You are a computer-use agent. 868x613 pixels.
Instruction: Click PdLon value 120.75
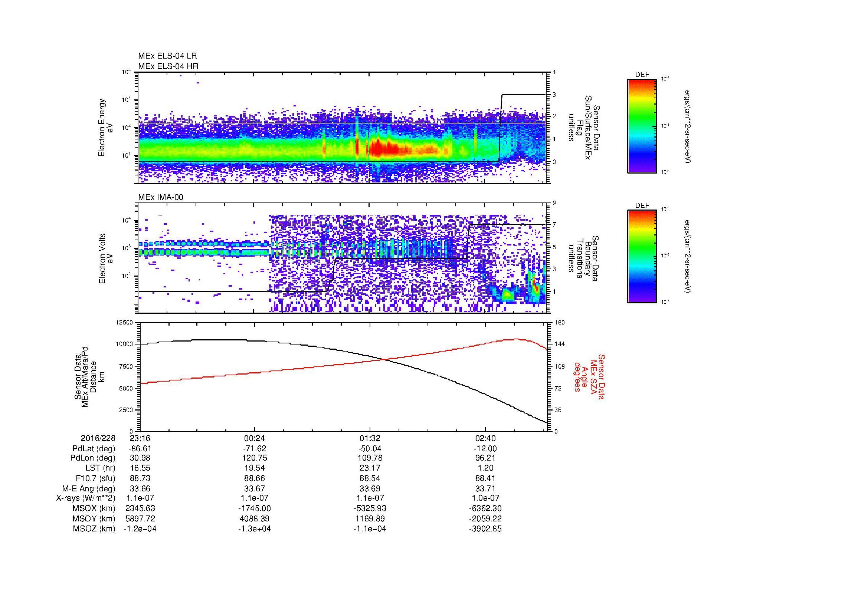click(255, 458)
